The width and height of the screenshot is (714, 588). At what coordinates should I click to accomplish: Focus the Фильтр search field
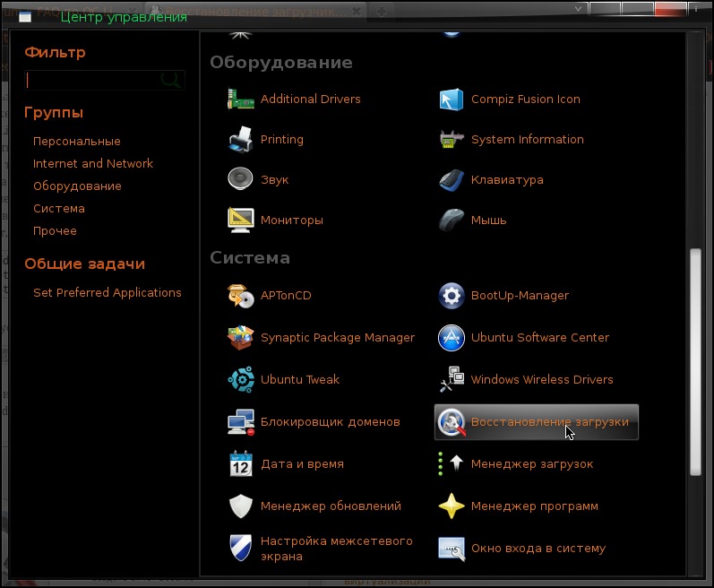pyautogui.click(x=105, y=80)
